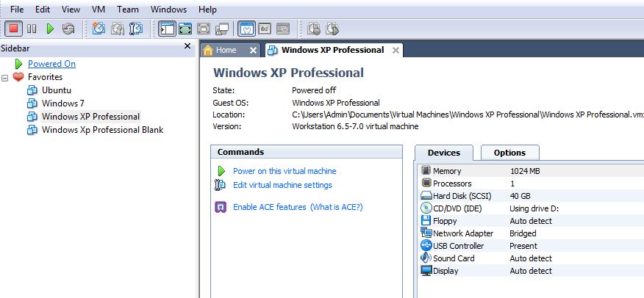Select Windows XP Professional in sidebar
The image size is (644, 298).
90,117
